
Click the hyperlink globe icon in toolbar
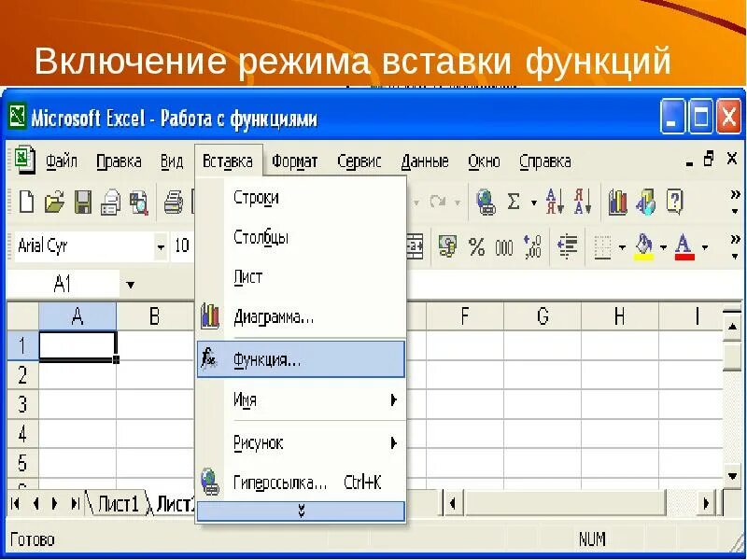point(486,202)
